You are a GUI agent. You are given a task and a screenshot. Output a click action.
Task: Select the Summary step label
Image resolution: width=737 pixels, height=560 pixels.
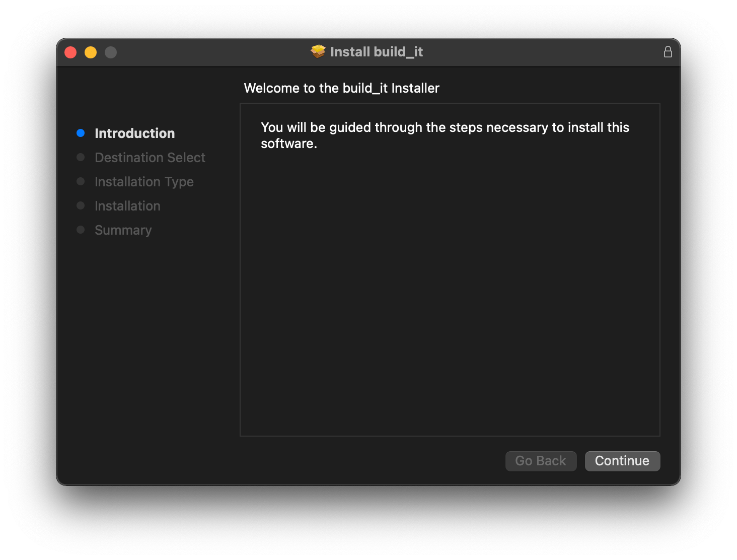(123, 230)
